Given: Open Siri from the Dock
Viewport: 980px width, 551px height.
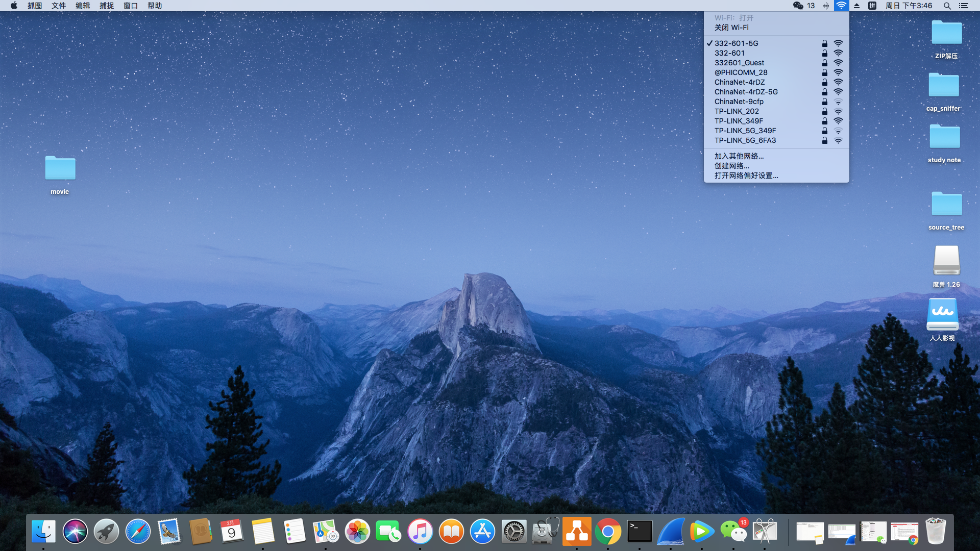Looking at the screenshot, I should click(75, 532).
